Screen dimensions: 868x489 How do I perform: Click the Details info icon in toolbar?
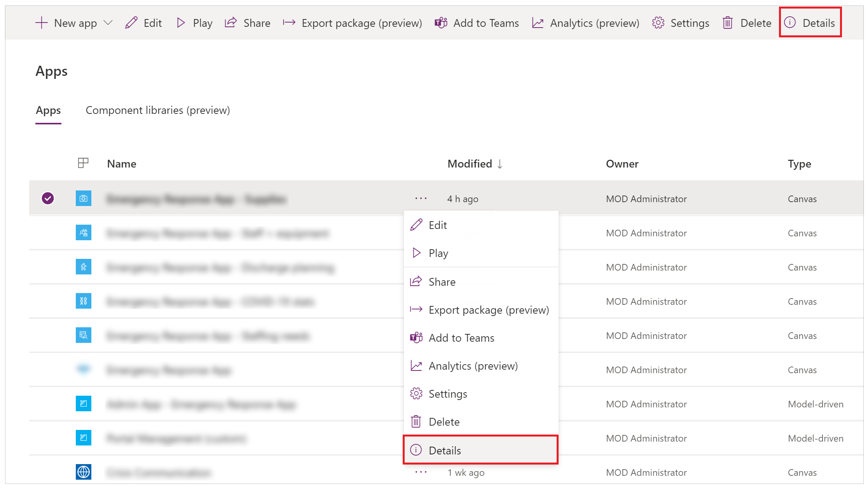click(x=789, y=23)
